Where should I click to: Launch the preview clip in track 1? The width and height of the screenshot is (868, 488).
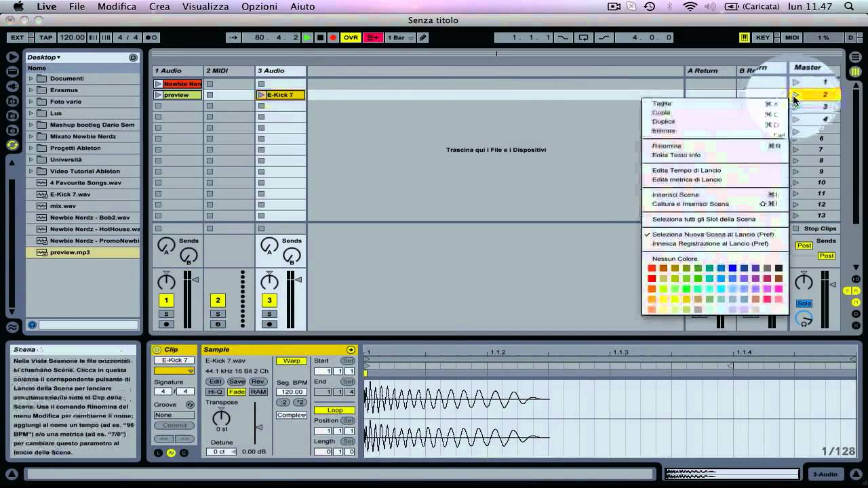158,95
